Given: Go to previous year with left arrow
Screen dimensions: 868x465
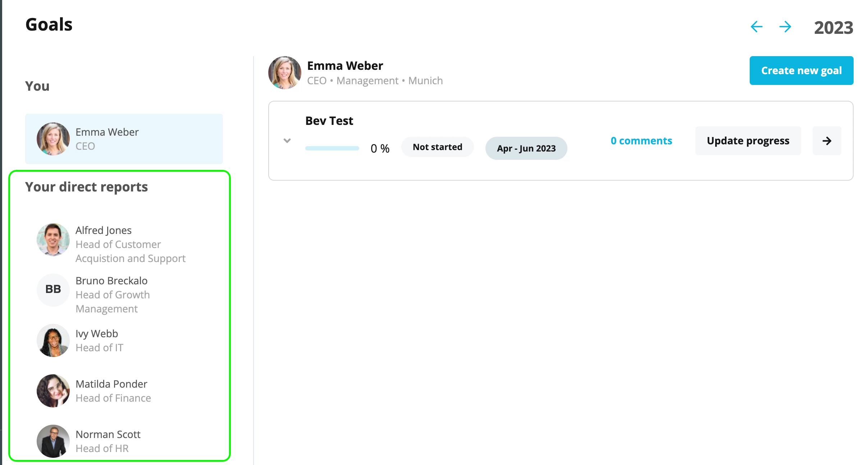Looking at the screenshot, I should coord(757,27).
